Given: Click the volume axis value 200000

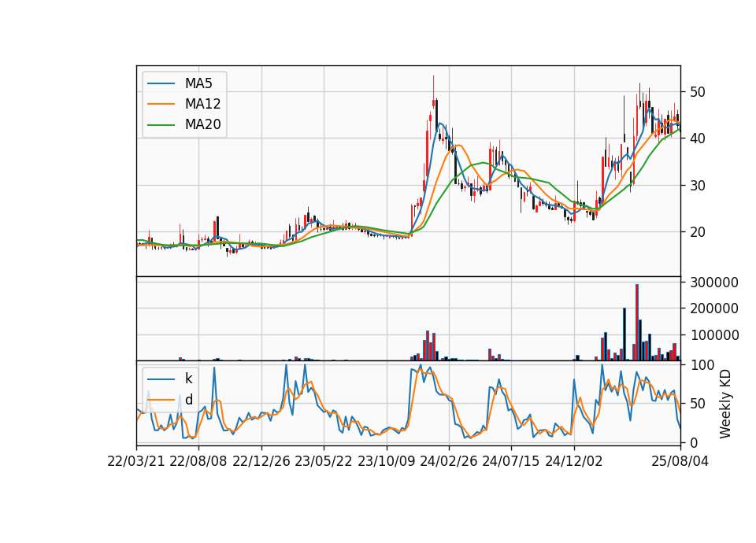Looking at the screenshot, I should (x=714, y=308).
